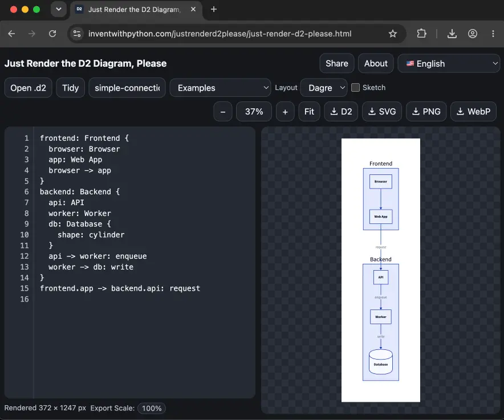Viewport: 504px width, 420px height.
Task: Open the Export Scale 100% control
Action: point(152,408)
